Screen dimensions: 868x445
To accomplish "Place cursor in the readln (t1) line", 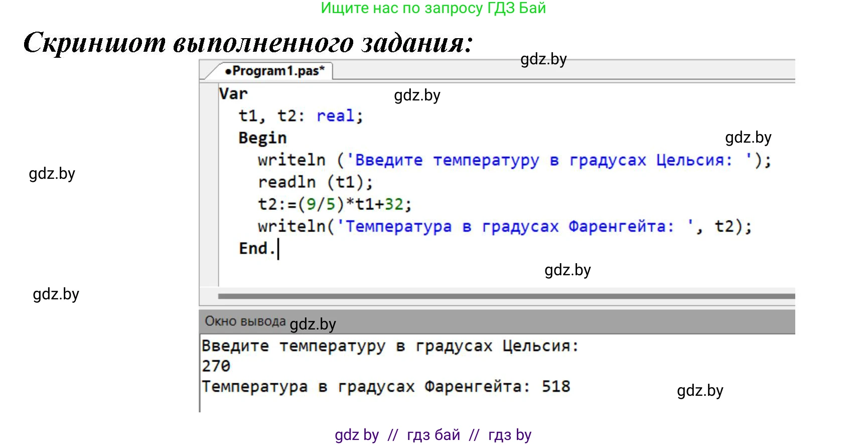I will coord(315,182).
